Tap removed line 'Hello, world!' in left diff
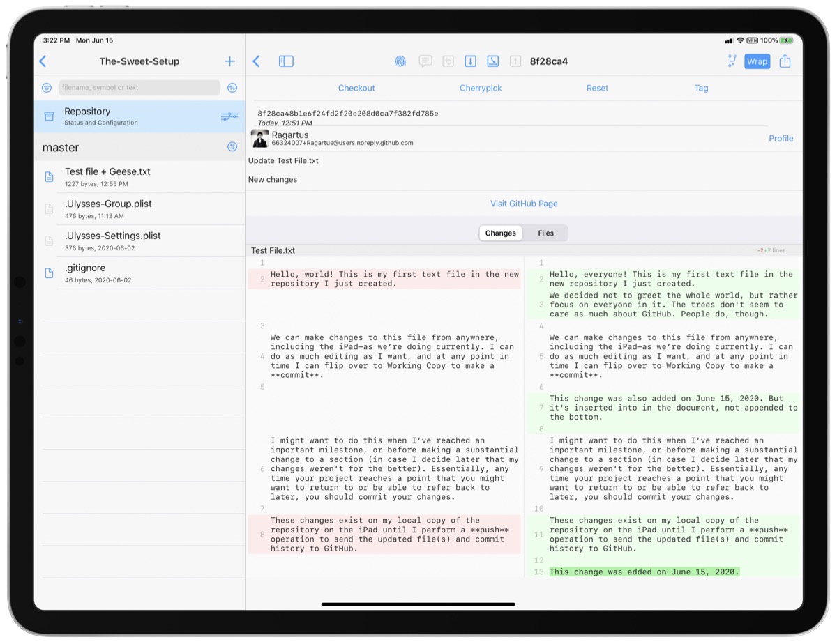The height and width of the screenshot is (644, 837). tap(384, 279)
